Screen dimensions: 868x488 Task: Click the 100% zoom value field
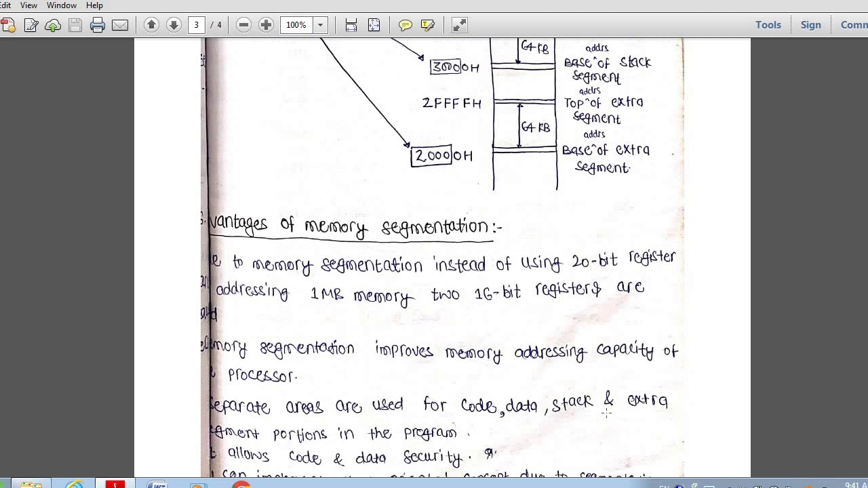(297, 25)
